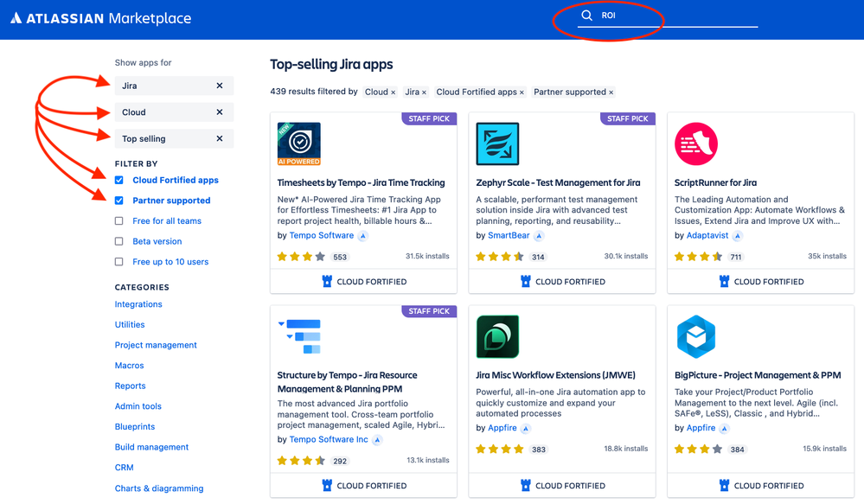This screenshot has height=504, width=864.
Task: Click star rating on Timesheets card
Action: tap(301, 257)
